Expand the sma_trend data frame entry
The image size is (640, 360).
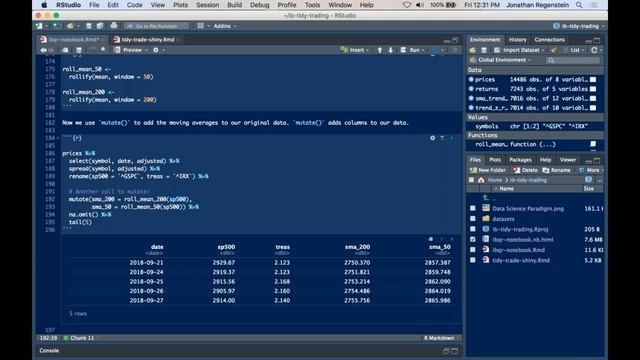point(471,98)
